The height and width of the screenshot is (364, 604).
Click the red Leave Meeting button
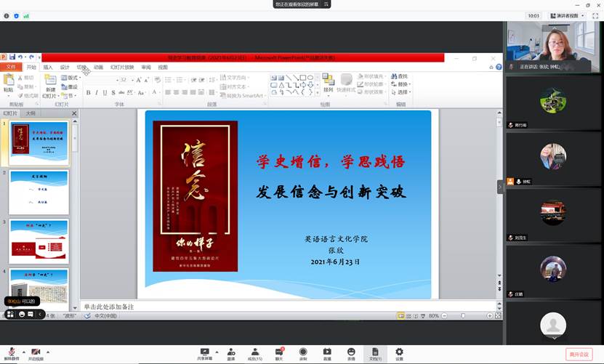pyautogui.click(x=579, y=354)
